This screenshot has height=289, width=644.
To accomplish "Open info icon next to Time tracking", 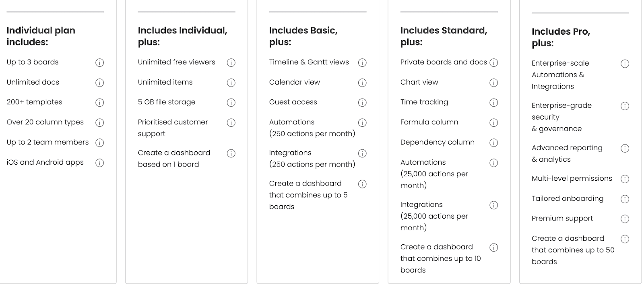I will [494, 103].
